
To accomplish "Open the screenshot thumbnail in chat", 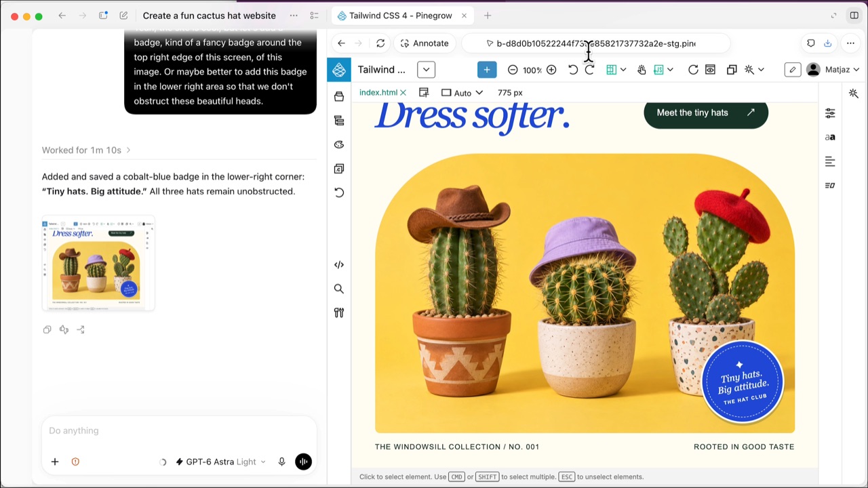I will pyautogui.click(x=98, y=264).
